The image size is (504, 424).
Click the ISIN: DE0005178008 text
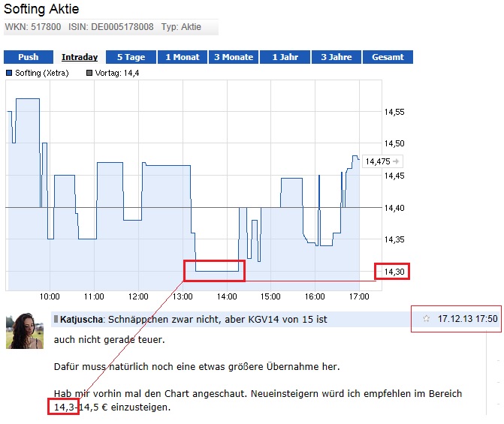tap(111, 27)
